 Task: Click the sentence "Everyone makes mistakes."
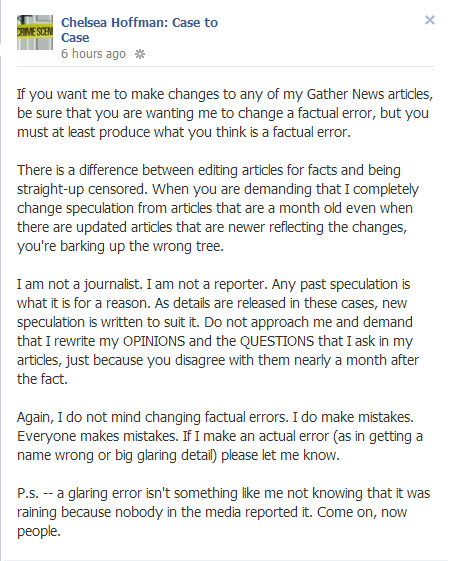(97, 436)
